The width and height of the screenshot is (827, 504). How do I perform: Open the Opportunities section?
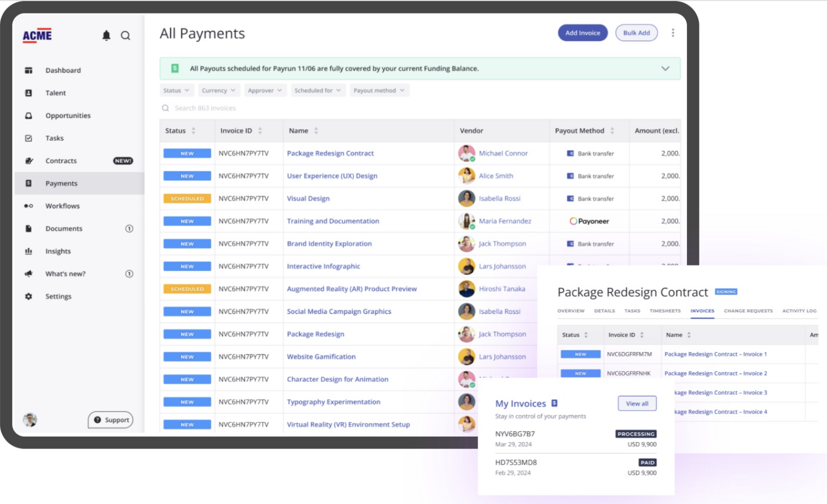(68, 115)
